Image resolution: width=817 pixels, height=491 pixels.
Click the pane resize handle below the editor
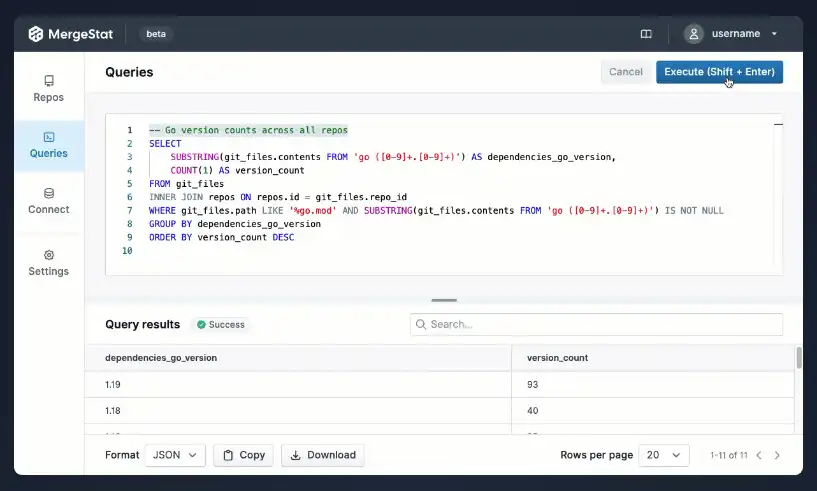[x=444, y=300]
